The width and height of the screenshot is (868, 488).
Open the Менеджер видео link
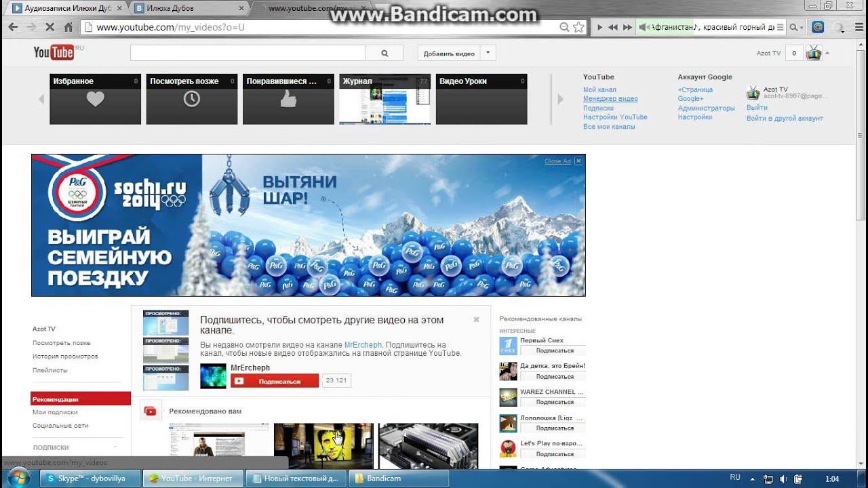[610, 99]
